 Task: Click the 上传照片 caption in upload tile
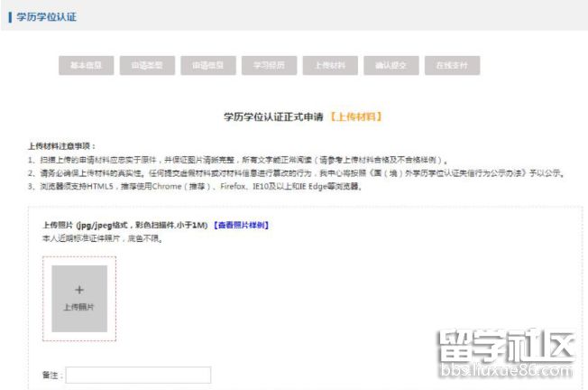point(79,307)
